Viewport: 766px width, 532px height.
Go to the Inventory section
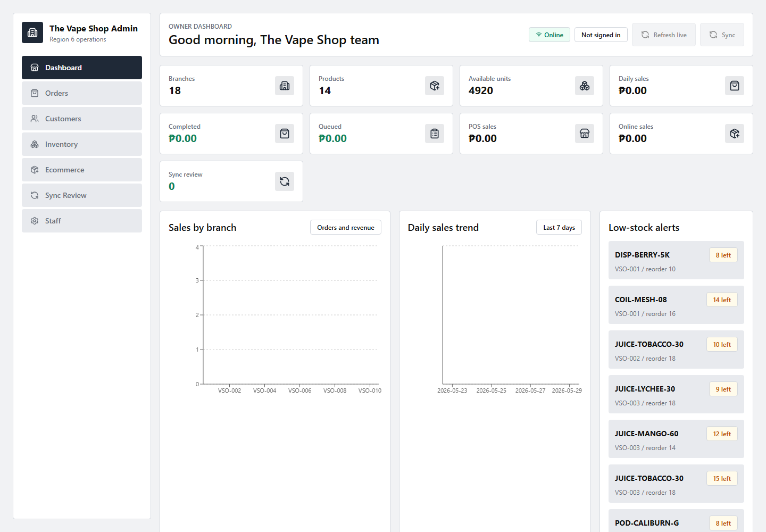click(82, 144)
